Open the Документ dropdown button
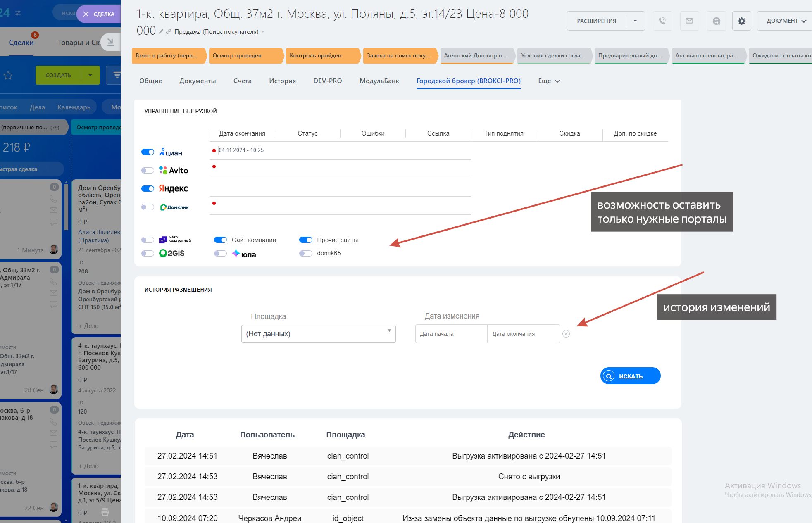Image resolution: width=812 pixels, height=523 pixels. [785, 21]
